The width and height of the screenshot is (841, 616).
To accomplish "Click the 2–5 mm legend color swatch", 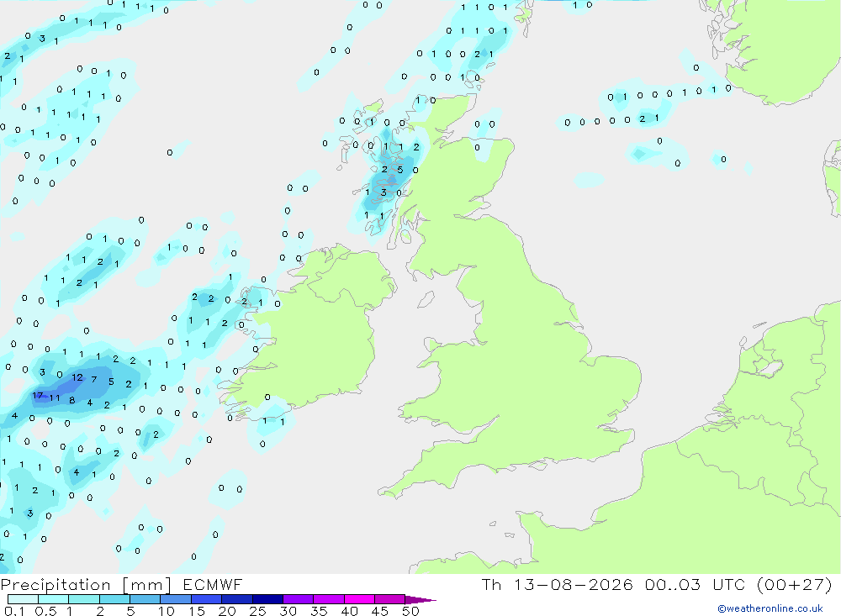I will (114, 599).
